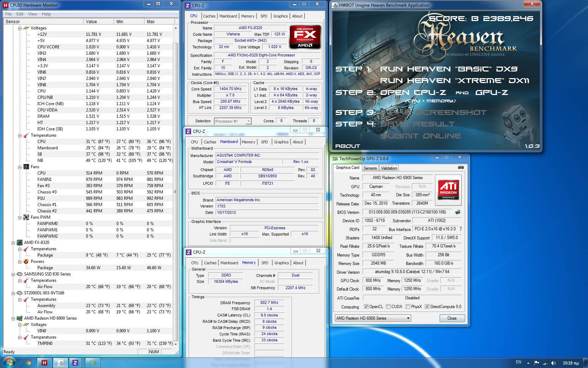Click the scroll up arrow in Hardware Monitor

(176, 28)
